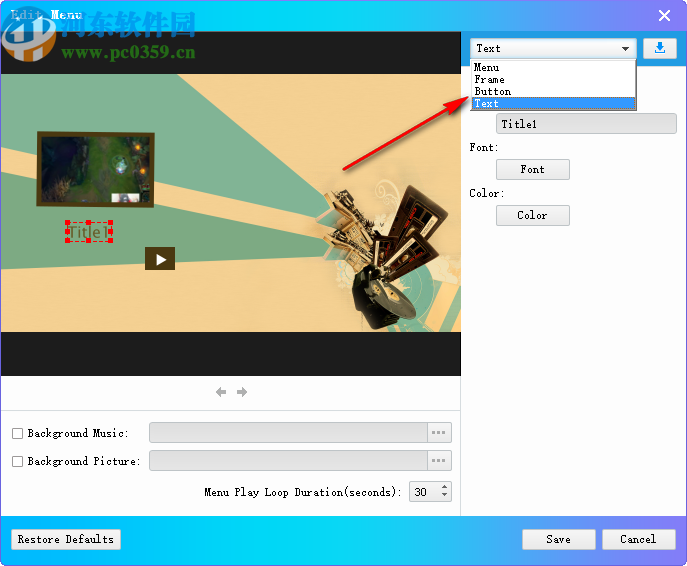This screenshot has height=566, width=687.
Task: Enable Background Picture checkbox
Action: [18, 461]
